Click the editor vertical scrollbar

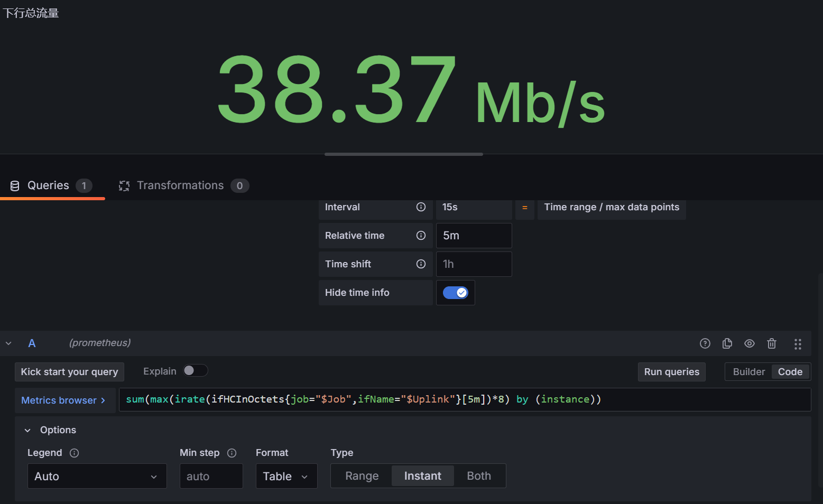click(820, 380)
